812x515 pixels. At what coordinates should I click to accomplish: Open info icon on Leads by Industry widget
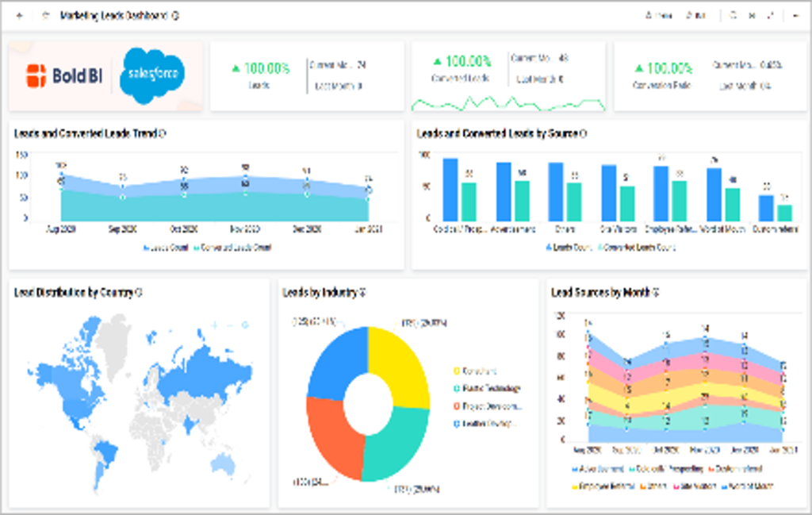tap(362, 293)
